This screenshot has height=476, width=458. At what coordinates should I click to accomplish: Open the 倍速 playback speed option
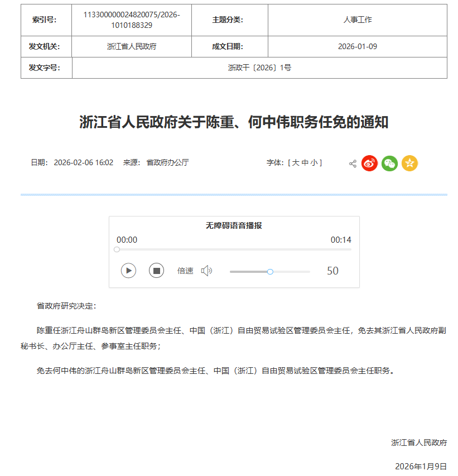pyautogui.click(x=185, y=271)
